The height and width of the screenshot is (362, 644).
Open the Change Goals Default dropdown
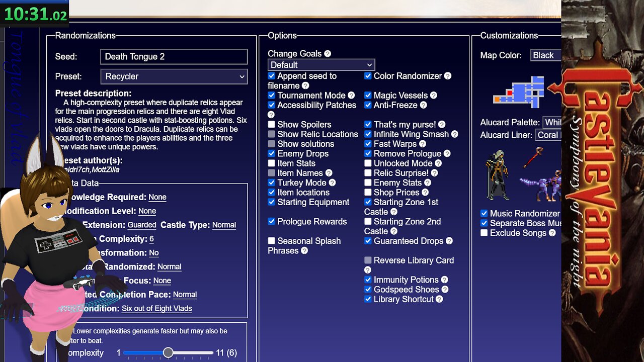321,65
